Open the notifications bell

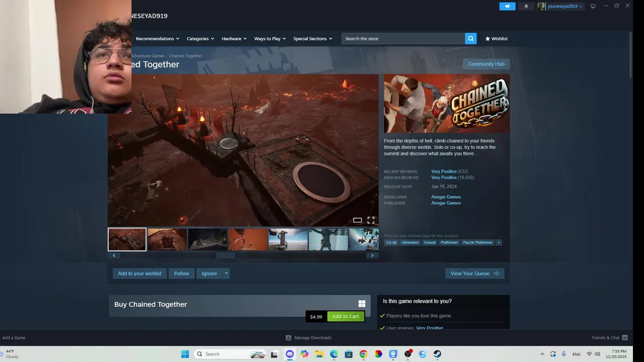point(526,6)
